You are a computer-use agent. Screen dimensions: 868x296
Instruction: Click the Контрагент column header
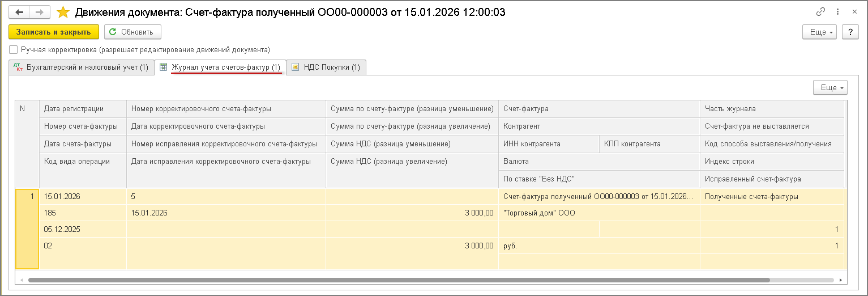click(x=599, y=126)
